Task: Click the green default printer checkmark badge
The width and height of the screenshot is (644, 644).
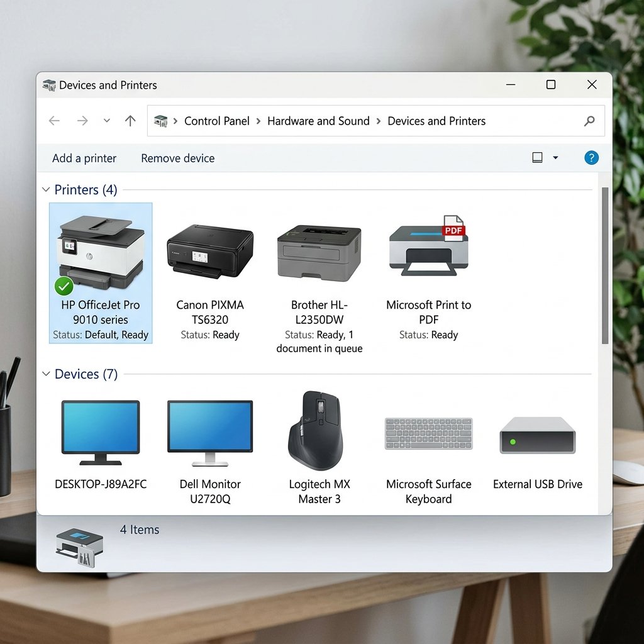Action: pos(64,286)
